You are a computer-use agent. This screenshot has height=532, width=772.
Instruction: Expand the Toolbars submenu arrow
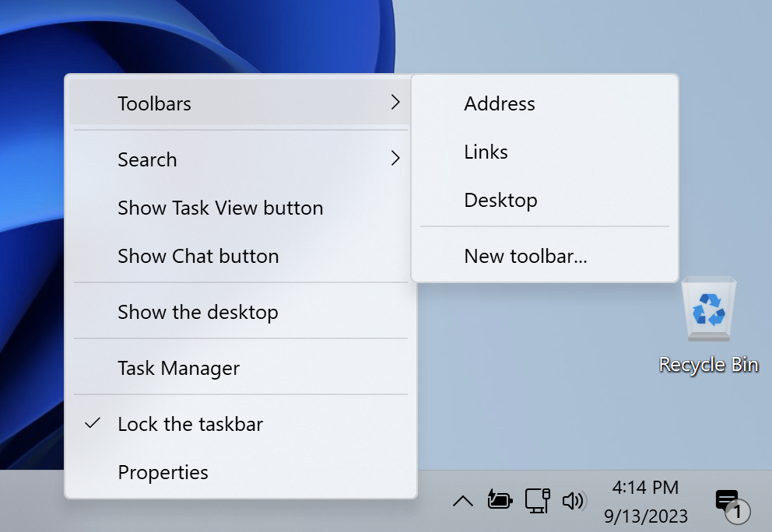pos(395,103)
